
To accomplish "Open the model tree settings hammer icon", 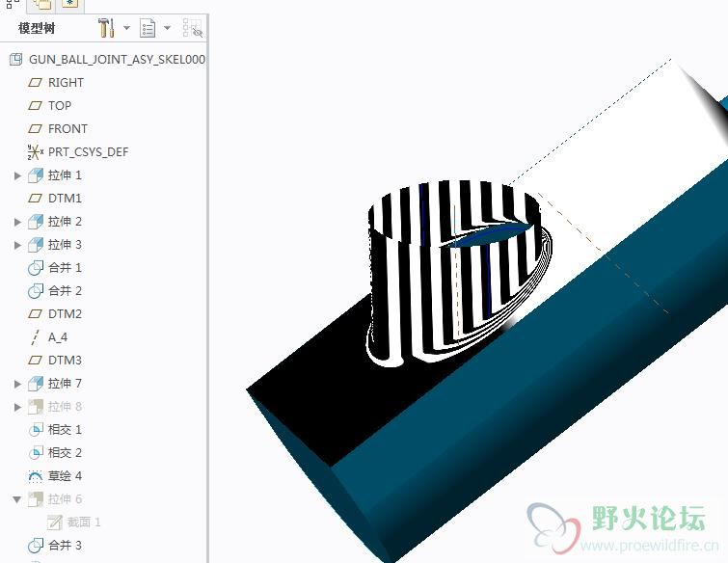I will click(106, 28).
